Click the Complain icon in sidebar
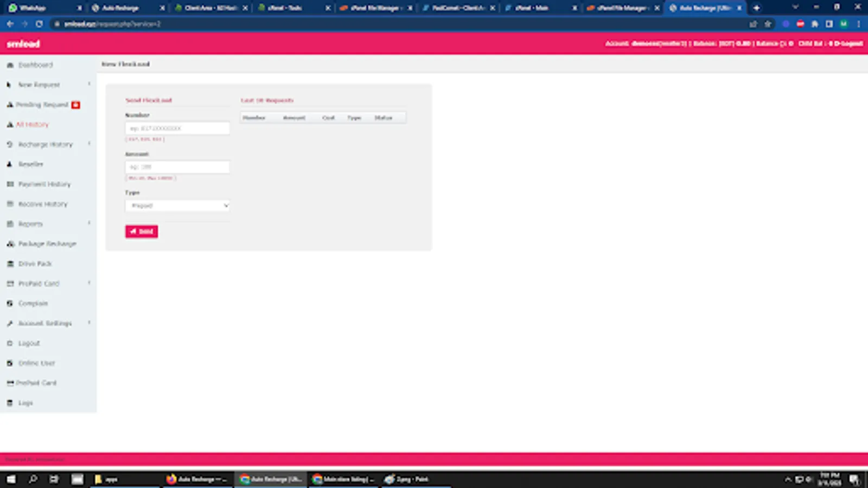This screenshot has height=488, width=868. click(10, 304)
